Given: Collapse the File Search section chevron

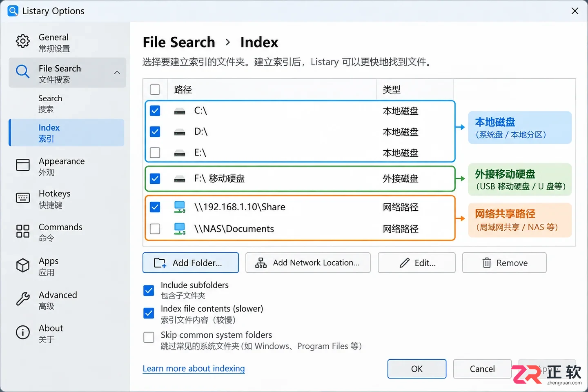Looking at the screenshot, I should [x=117, y=73].
